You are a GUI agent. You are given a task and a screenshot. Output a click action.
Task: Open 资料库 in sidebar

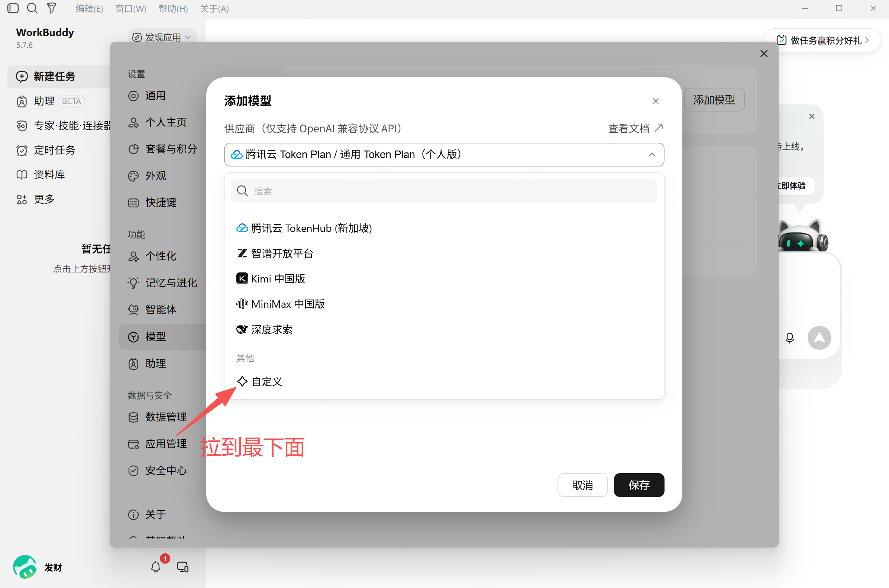(x=59, y=175)
